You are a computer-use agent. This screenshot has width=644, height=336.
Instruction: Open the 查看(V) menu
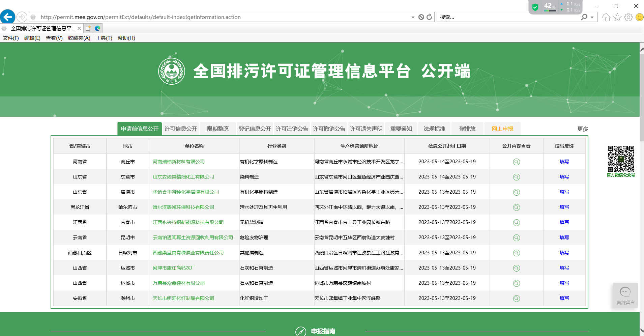coord(54,38)
